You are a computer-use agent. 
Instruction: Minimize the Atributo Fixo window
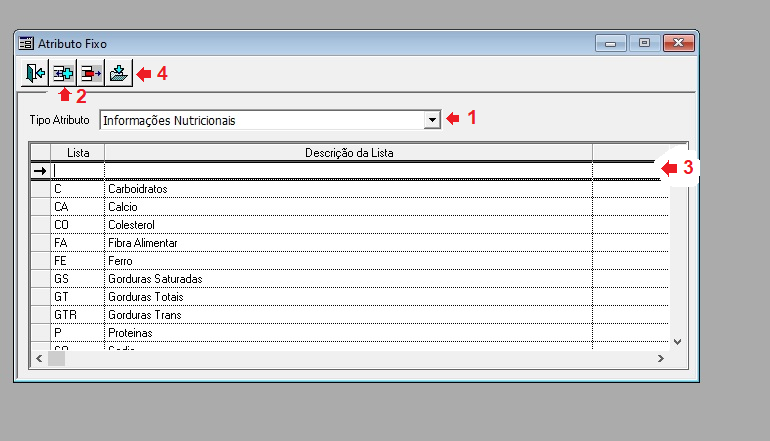(x=610, y=43)
